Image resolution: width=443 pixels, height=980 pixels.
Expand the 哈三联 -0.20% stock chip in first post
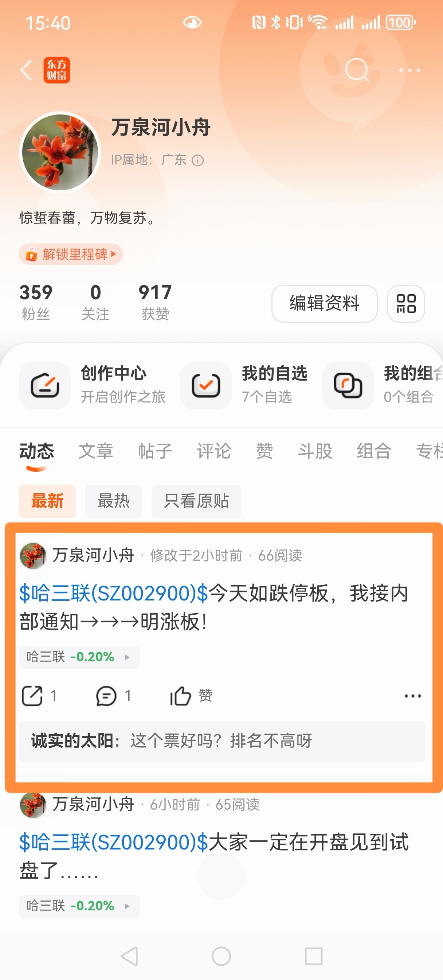[79, 657]
